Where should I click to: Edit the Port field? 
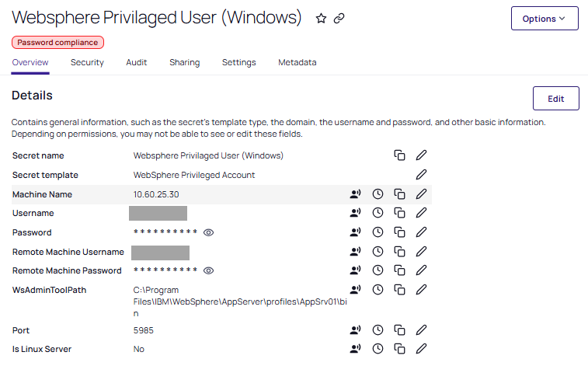point(421,330)
